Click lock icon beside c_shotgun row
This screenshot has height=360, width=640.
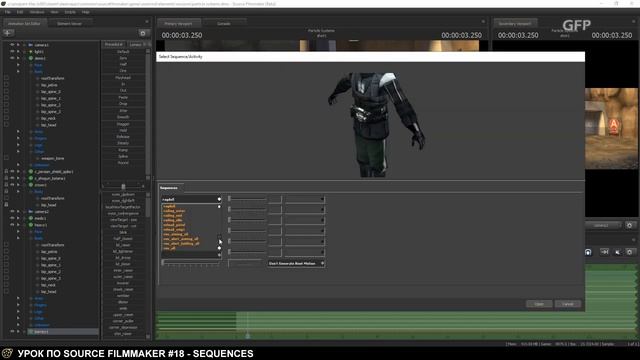6,178
